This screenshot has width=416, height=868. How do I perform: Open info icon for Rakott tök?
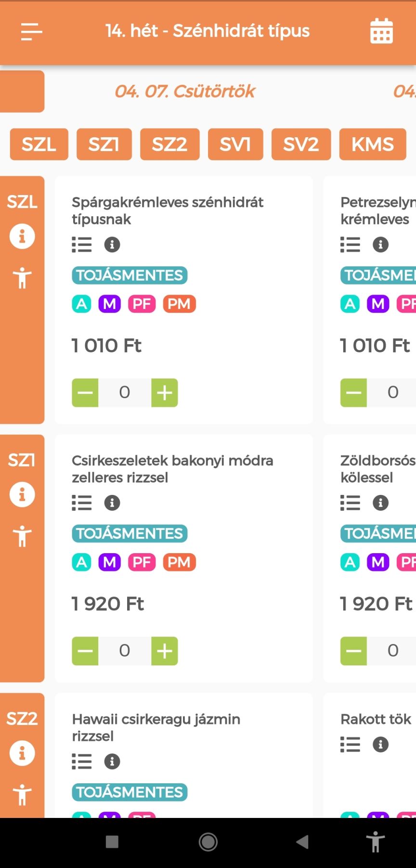point(380,745)
